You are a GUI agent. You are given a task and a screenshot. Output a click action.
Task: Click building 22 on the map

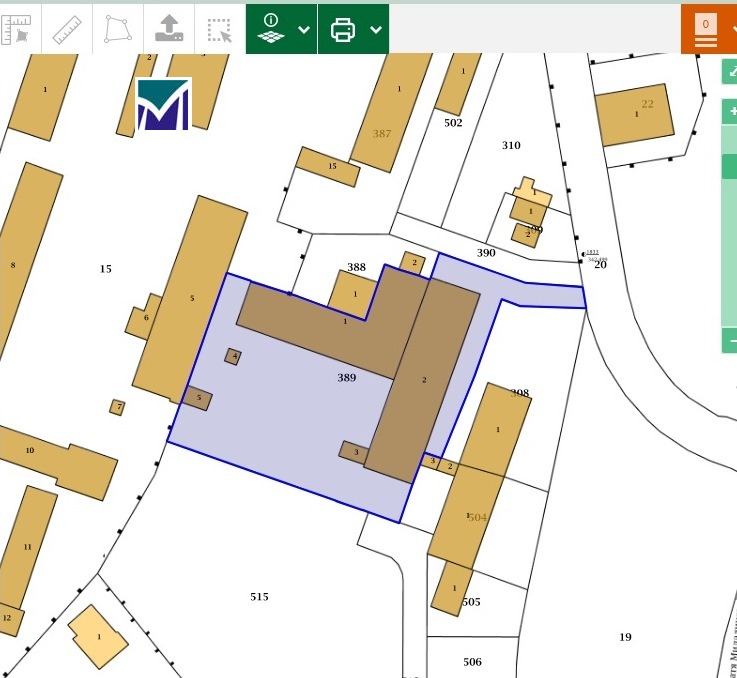coord(635,114)
